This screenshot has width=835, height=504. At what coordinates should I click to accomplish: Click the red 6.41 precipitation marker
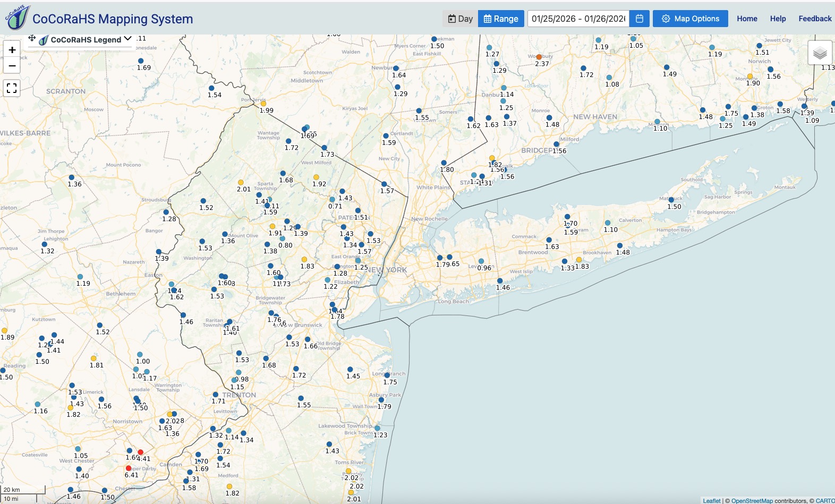coord(129,468)
